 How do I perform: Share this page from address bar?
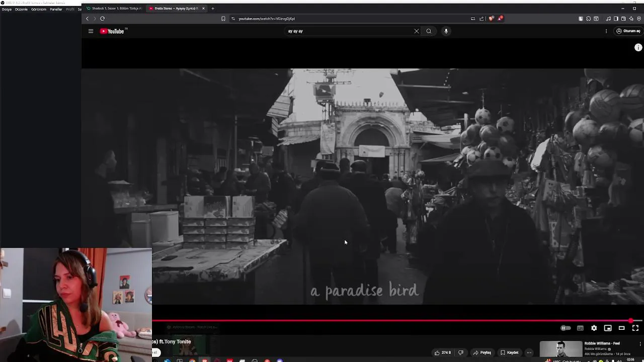[481, 19]
